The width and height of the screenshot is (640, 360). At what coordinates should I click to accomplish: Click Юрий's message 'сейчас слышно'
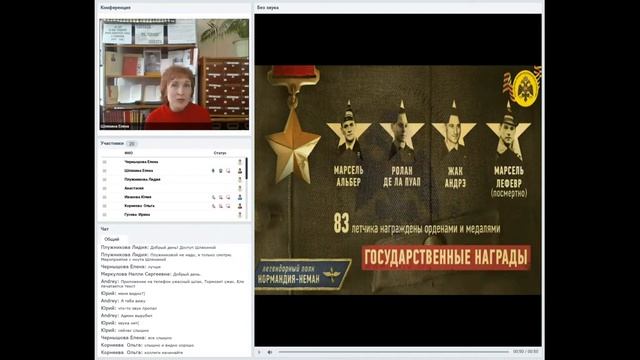tap(124, 330)
